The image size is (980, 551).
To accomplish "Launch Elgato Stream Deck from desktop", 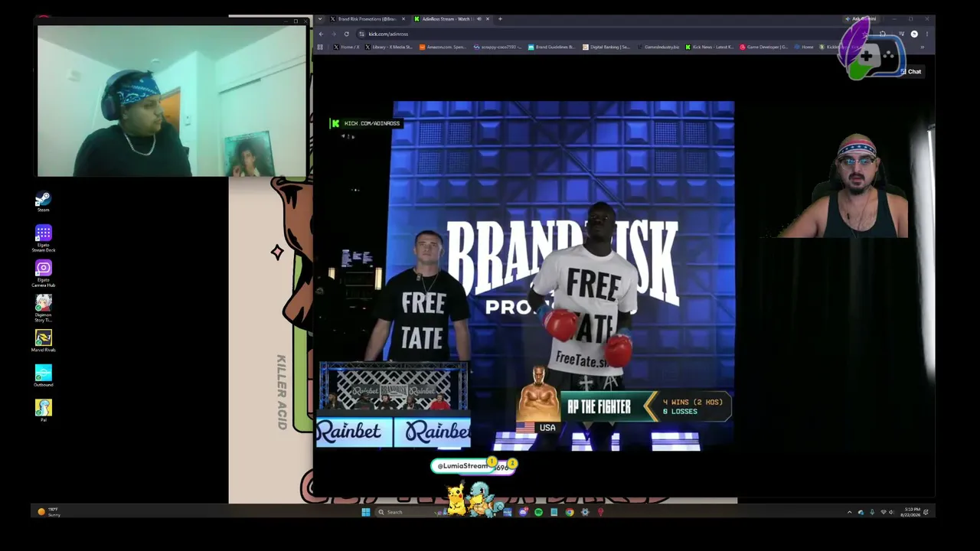I will pyautogui.click(x=43, y=238).
